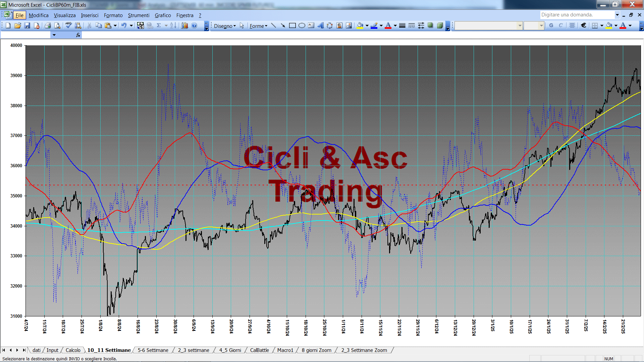Open the File menu
This screenshot has height=362, width=644.
pyautogui.click(x=20, y=15)
